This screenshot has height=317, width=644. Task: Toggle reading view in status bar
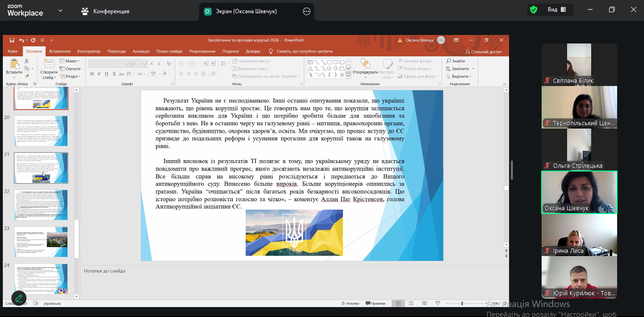[x=424, y=303]
